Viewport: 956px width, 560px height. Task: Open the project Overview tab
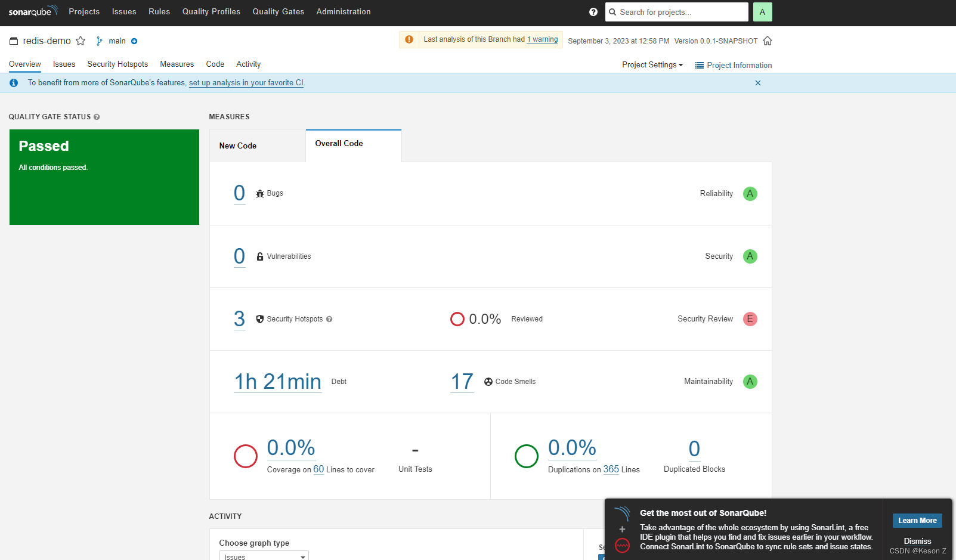tap(25, 64)
